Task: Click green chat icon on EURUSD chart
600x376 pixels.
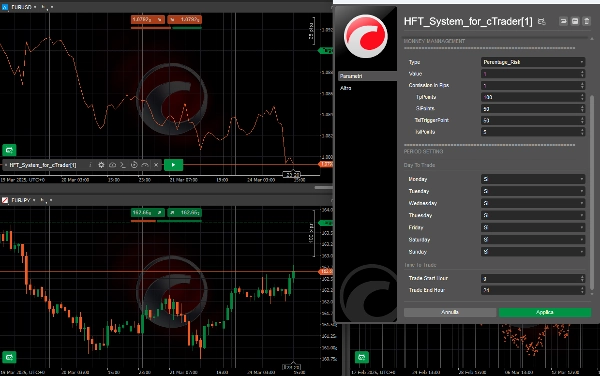Action: 9,150
